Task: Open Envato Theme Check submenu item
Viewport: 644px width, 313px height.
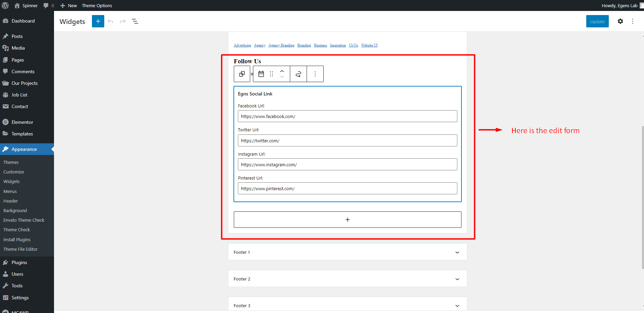Action: (24, 220)
